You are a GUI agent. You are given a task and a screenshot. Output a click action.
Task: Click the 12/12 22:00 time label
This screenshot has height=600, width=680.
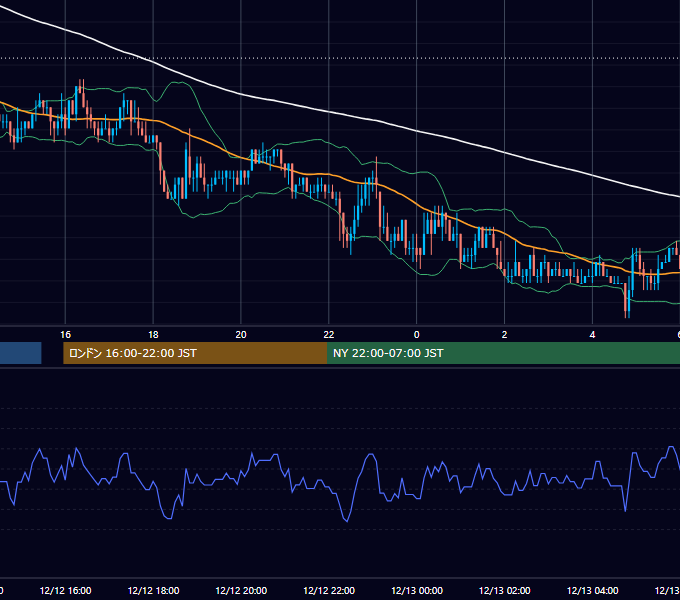329,590
